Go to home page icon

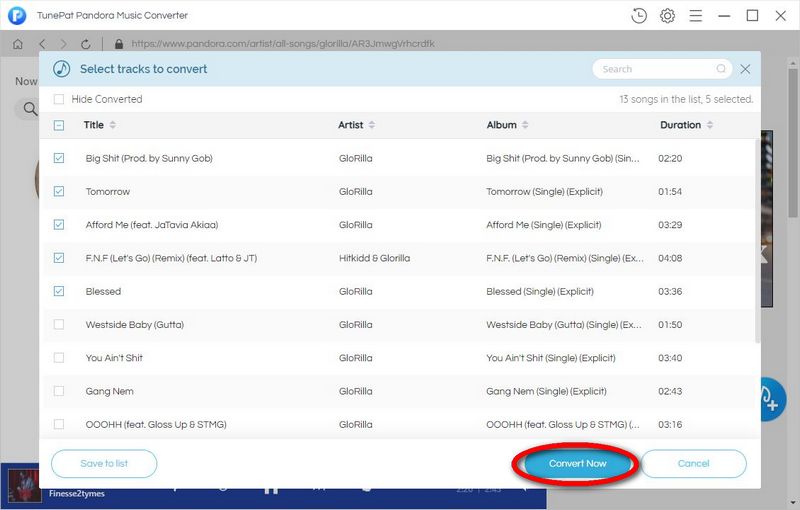18,44
